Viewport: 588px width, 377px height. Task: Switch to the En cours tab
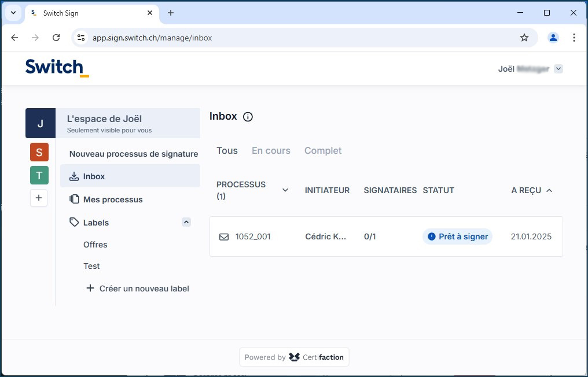(271, 151)
